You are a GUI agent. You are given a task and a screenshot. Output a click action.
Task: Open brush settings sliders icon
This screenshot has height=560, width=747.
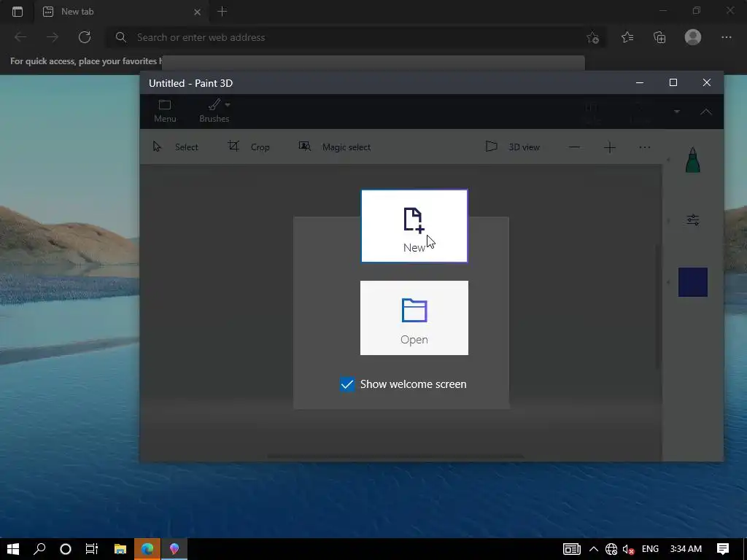(x=693, y=220)
